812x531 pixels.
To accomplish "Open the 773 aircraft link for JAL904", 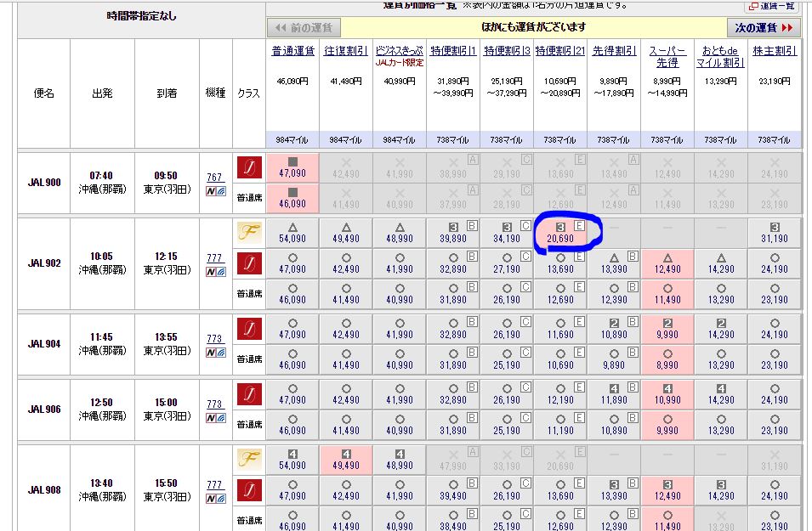I will tap(214, 338).
